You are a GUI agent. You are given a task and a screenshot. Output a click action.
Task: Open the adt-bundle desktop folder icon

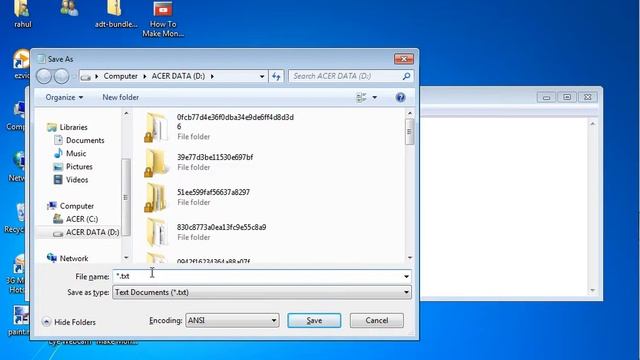click(115, 8)
